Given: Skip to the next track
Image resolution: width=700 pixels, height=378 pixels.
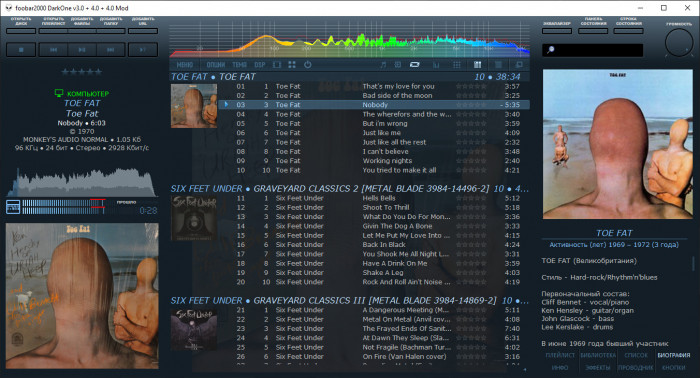Looking at the screenshot, I should click(x=110, y=50).
